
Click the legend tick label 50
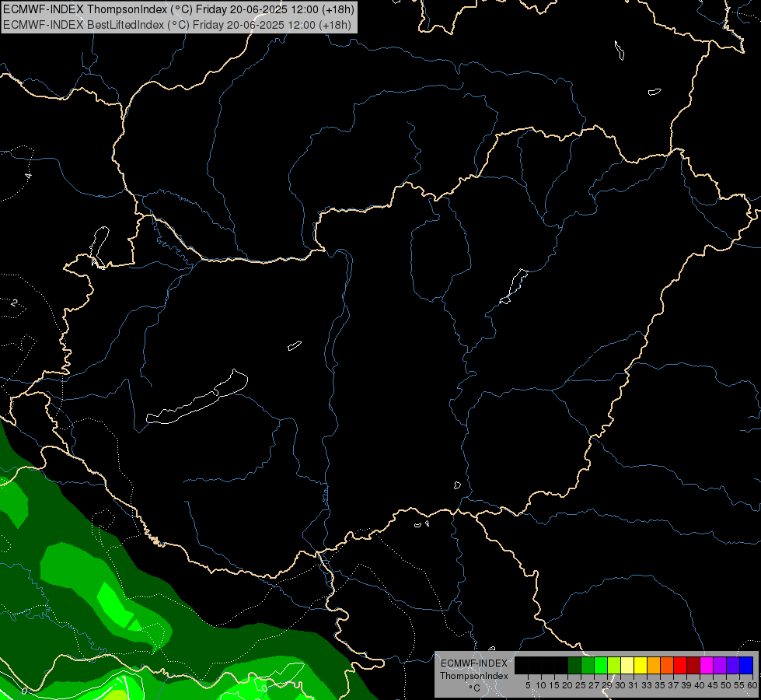pyautogui.click(x=726, y=685)
